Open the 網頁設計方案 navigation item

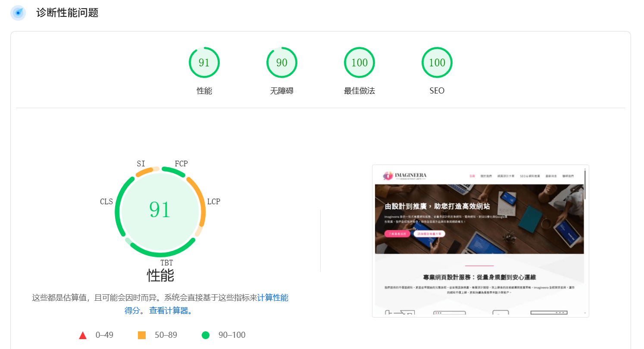tap(506, 176)
